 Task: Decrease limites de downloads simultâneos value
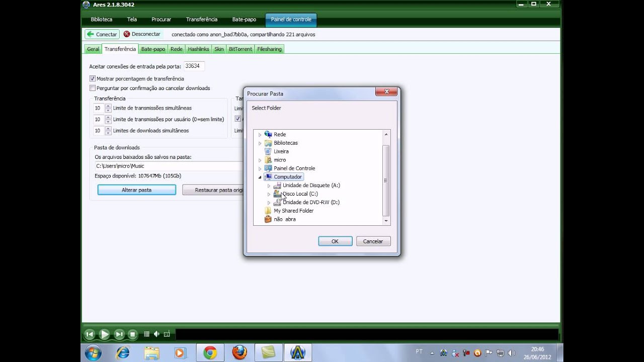(108, 133)
